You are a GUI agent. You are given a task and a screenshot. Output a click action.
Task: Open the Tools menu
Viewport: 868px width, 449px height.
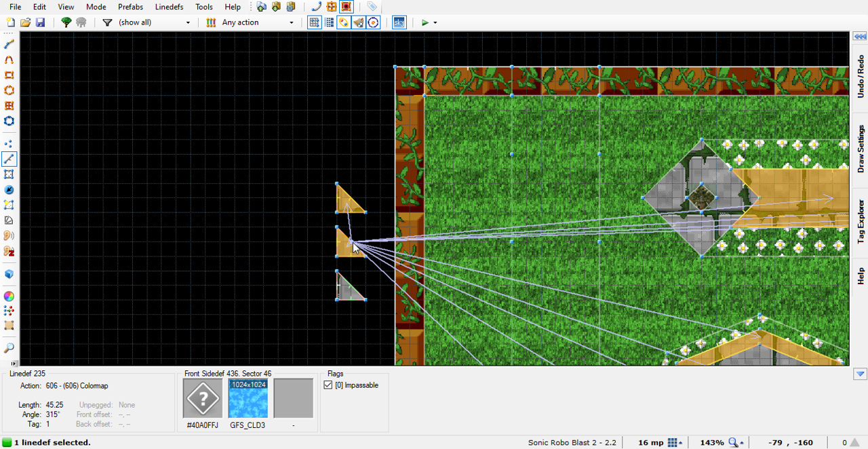204,7
